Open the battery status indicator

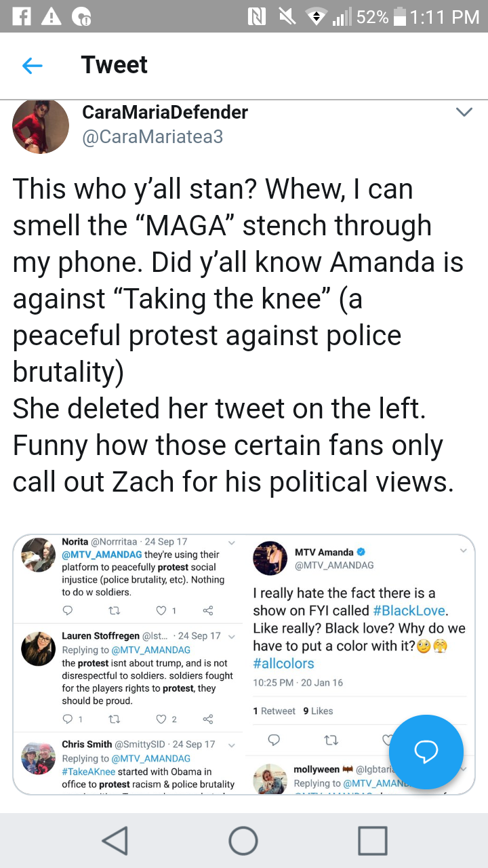click(x=401, y=17)
